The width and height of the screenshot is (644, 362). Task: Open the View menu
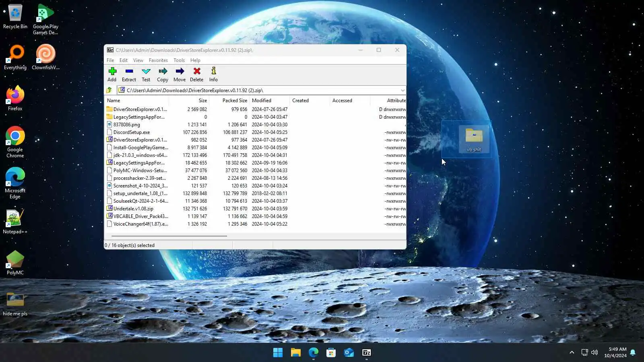click(138, 60)
